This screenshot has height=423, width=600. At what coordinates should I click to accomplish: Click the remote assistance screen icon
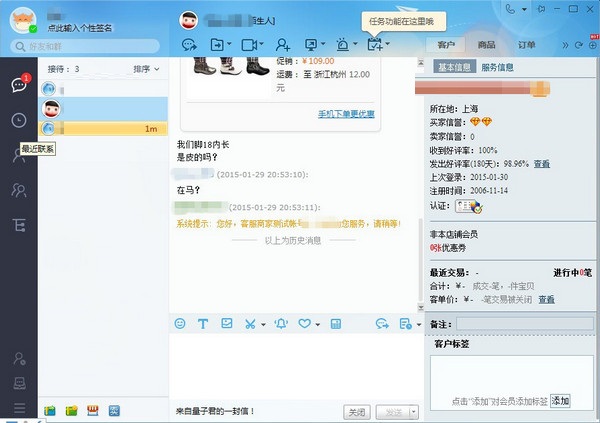pos(311,45)
